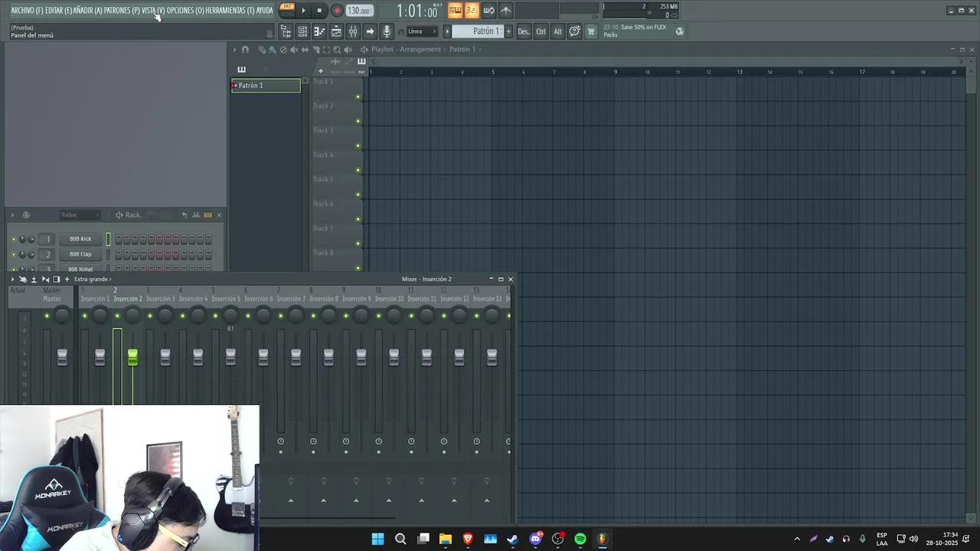The width and height of the screenshot is (980, 551).
Task: Select the Paint brush tool in Playlist
Action: click(x=273, y=50)
